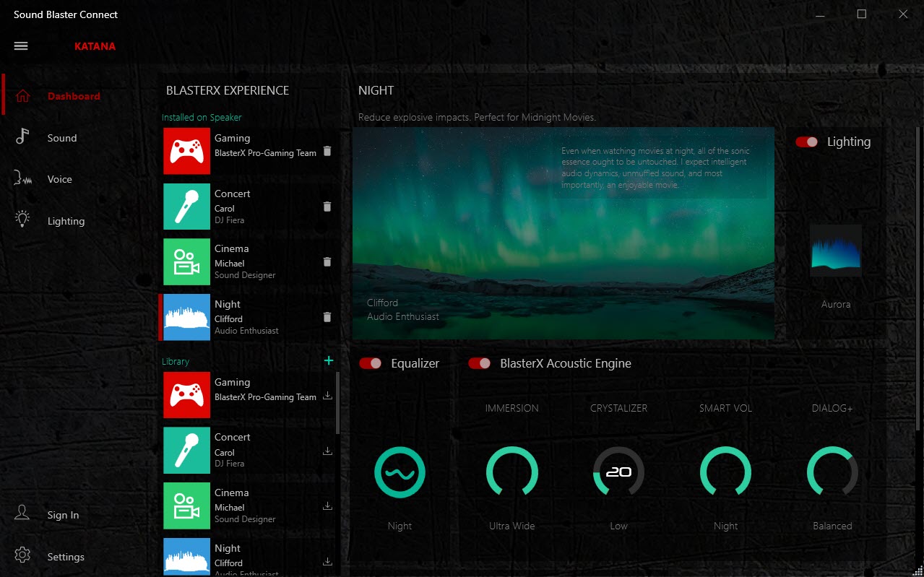Click Library Concert microphone icon

[186, 451]
